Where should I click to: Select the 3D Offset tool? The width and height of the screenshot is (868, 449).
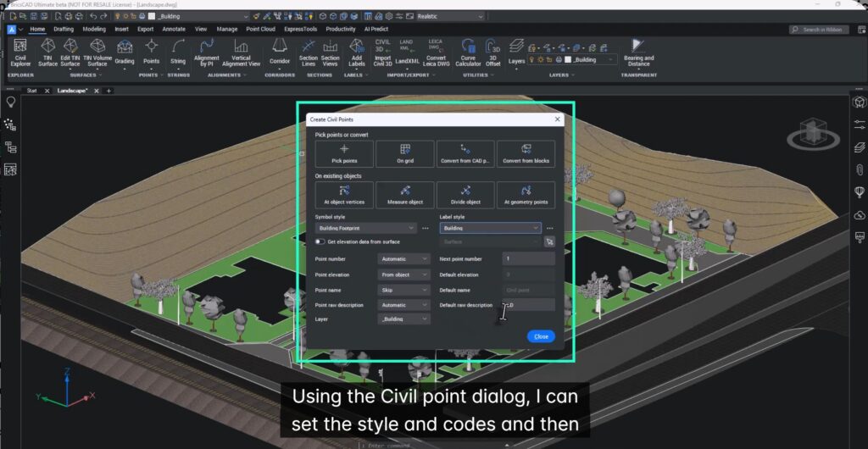click(492, 53)
